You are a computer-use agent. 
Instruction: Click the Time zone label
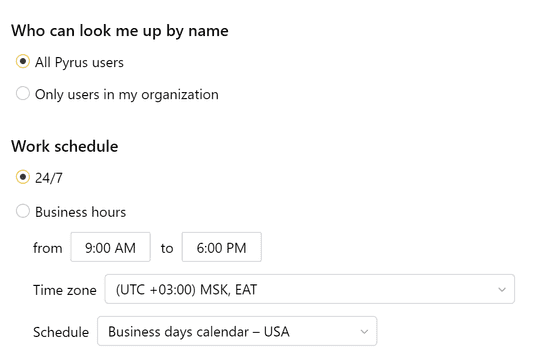[x=65, y=290]
